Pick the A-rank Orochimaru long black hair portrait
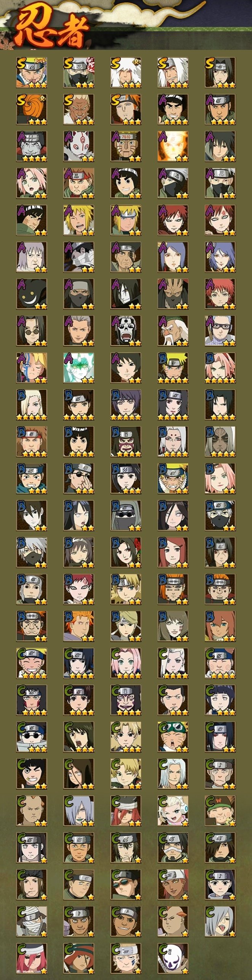The height and width of the screenshot is (980, 252). coord(126,294)
